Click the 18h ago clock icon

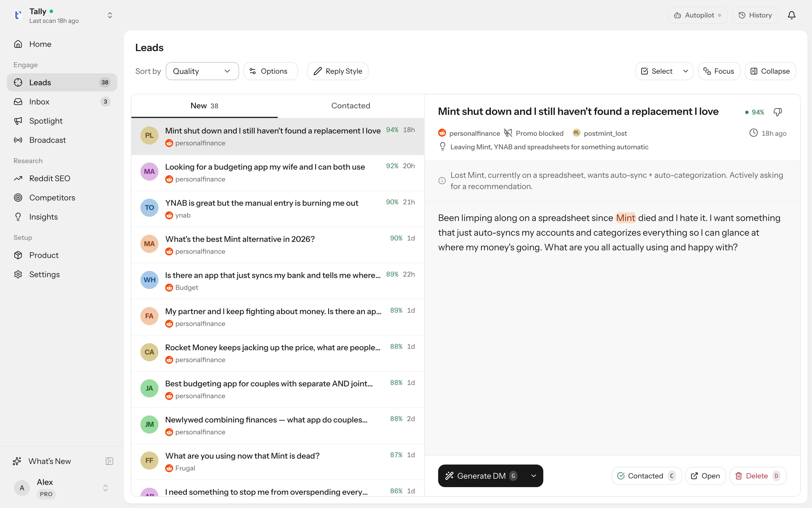click(754, 133)
